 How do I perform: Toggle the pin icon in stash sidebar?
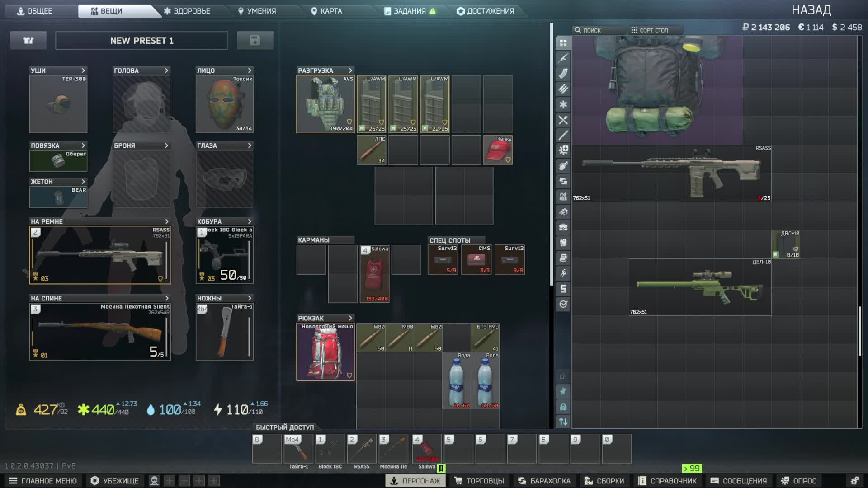pos(563,391)
